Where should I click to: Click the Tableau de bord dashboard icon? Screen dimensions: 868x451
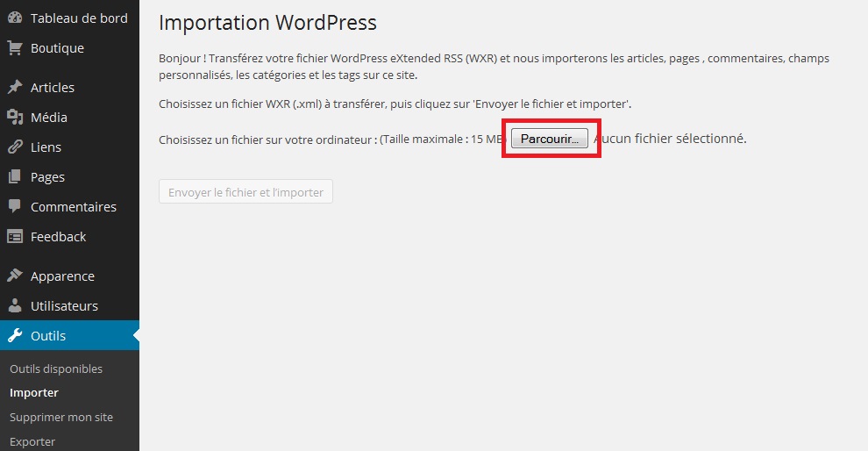click(x=15, y=18)
